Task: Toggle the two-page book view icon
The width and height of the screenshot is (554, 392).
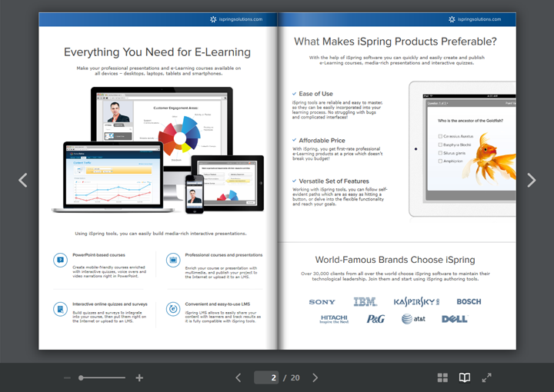Action: 465,378
